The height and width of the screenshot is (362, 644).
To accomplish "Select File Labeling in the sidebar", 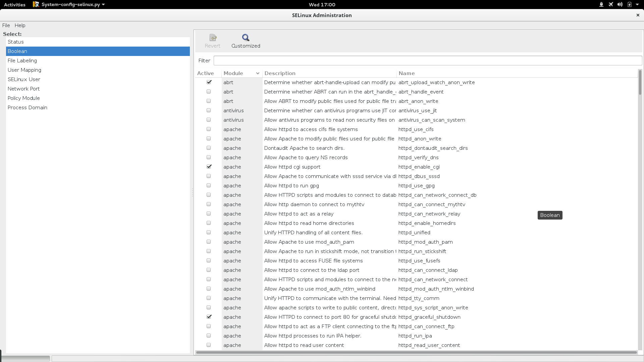I will pos(22,61).
